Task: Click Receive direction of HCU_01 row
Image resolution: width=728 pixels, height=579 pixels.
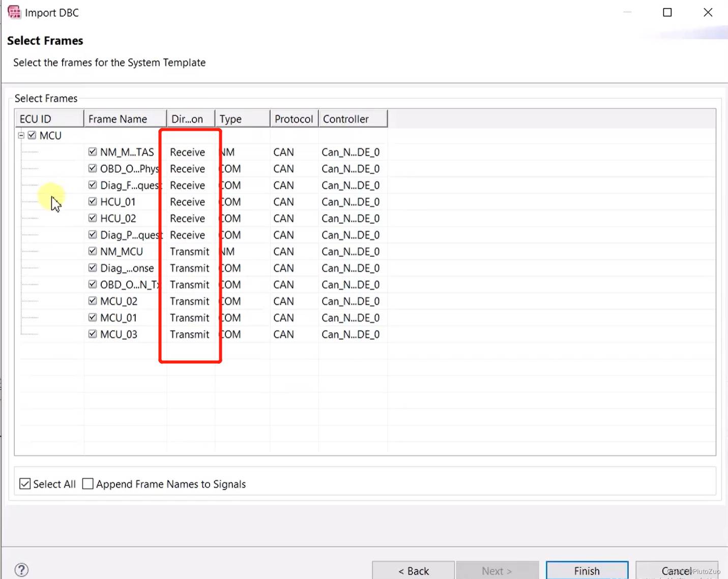Action: click(x=187, y=202)
